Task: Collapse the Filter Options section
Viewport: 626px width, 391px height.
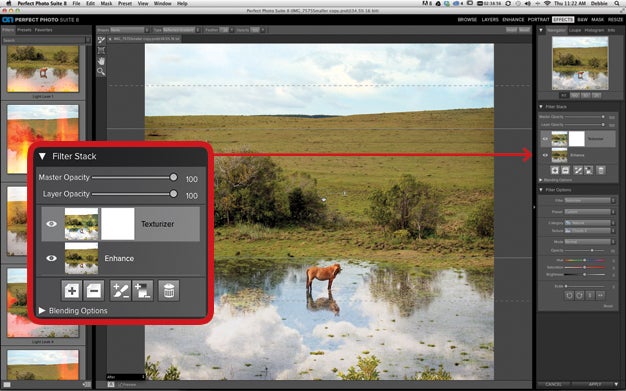Action: pos(541,190)
